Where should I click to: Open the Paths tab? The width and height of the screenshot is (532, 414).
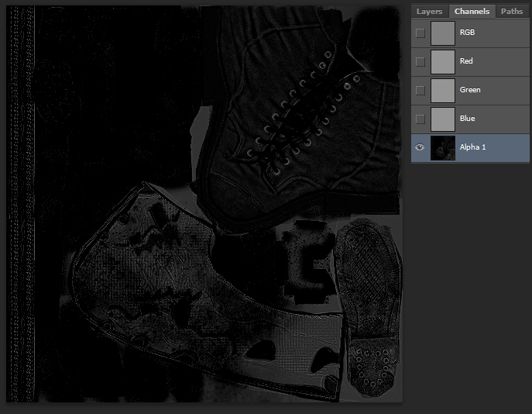coord(512,11)
